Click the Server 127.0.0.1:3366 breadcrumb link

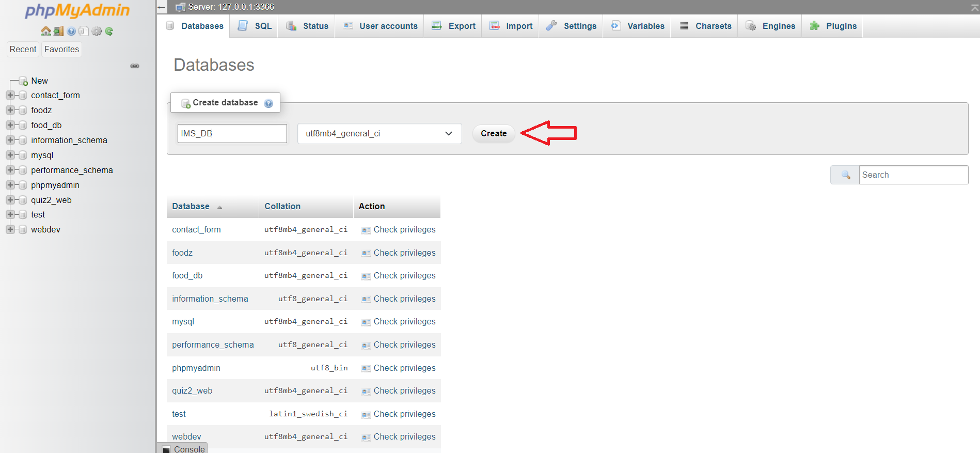pyautogui.click(x=231, y=7)
